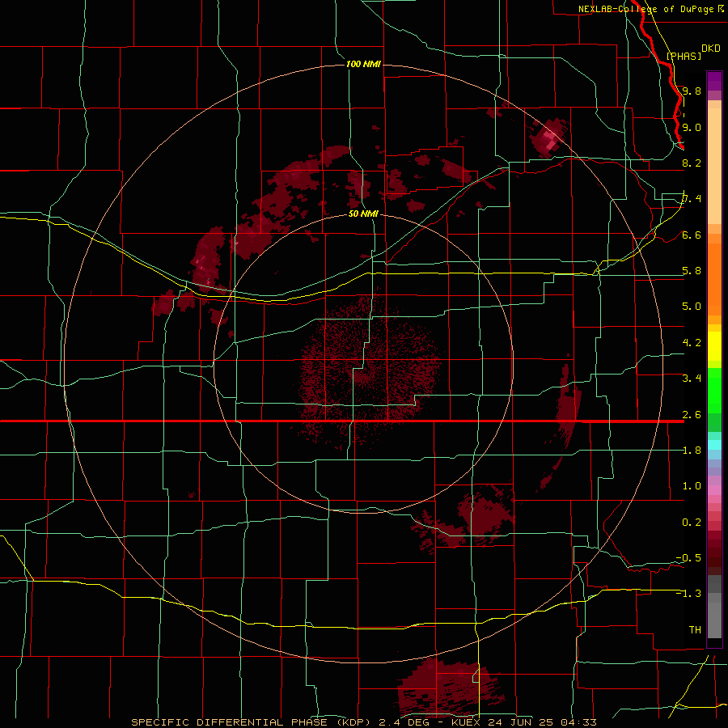Click the [PHAS] legend unit label
Image resolution: width=728 pixels, height=728 pixels.
coord(684,56)
